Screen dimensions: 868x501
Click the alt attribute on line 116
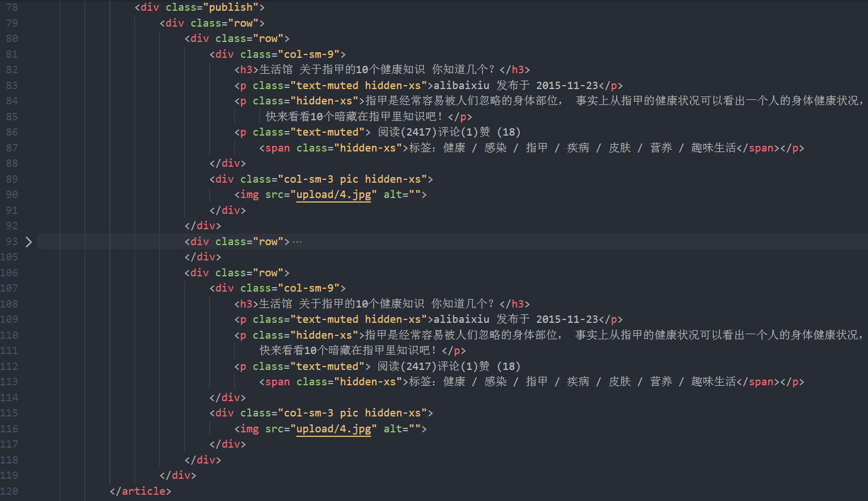tap(402, 429)
